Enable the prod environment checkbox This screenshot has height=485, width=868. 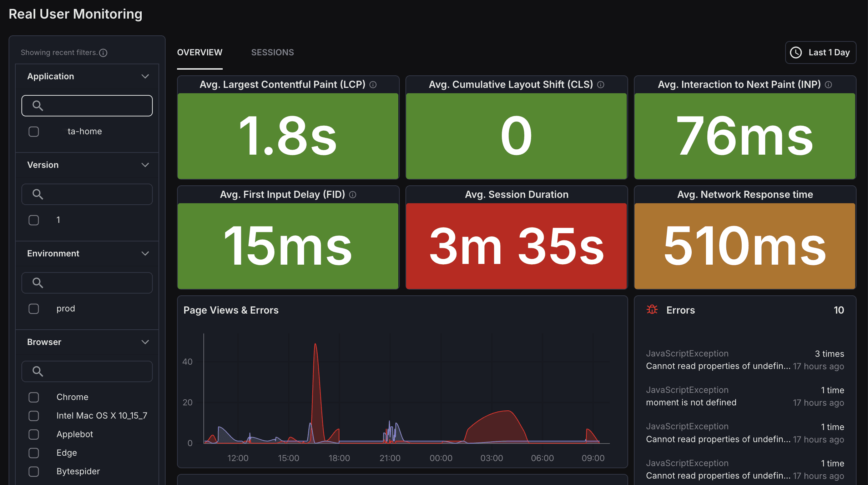click(x=34, y=309)
